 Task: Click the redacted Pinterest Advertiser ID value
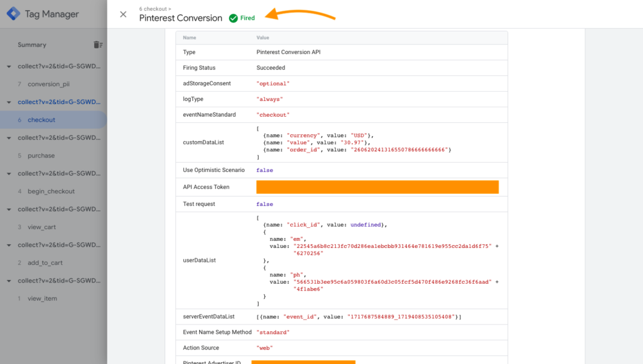pyautogui.click(x=303, y=362)
